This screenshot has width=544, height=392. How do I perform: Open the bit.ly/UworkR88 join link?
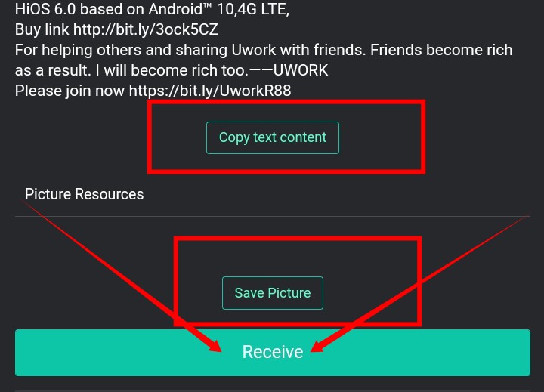pos(210,91)
